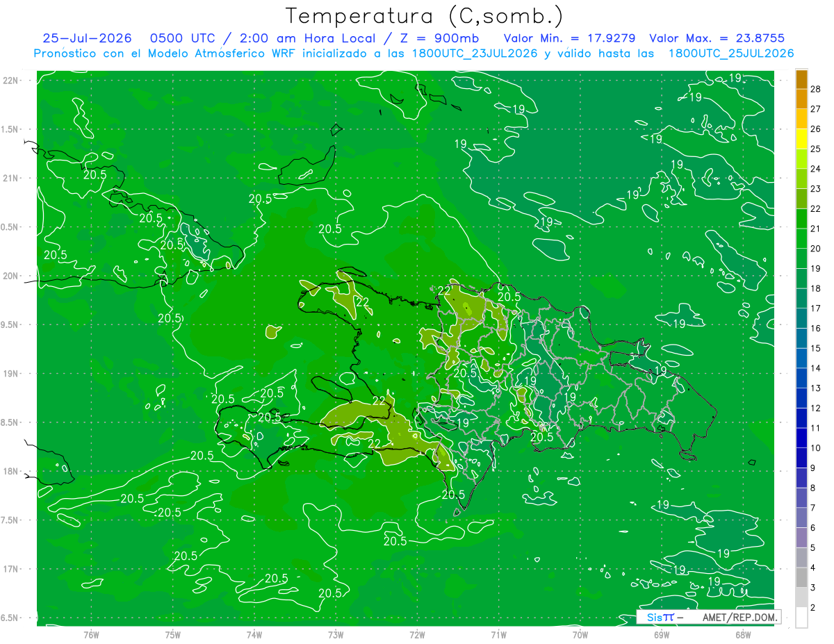
Task: Click the "68W" longitude axis label
Action: point(742,635)
